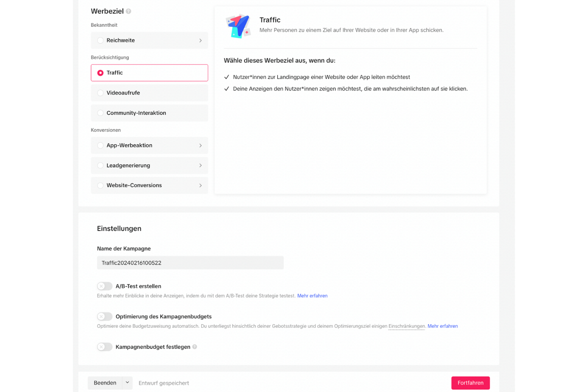Choose the Videoaufrufe objective
Image resolution: width=588 pixels, height=392 pixels.
point(149,93)
